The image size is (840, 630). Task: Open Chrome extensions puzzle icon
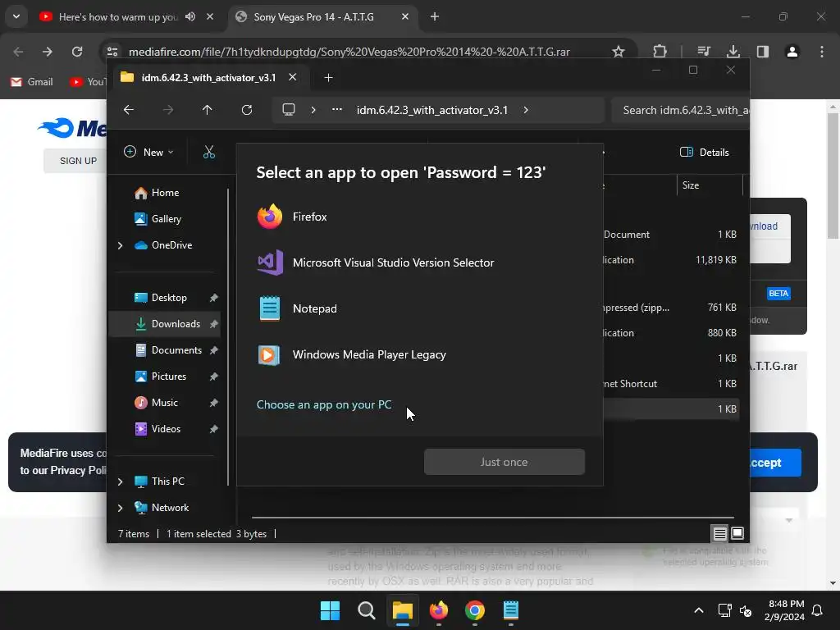[660, 52]
